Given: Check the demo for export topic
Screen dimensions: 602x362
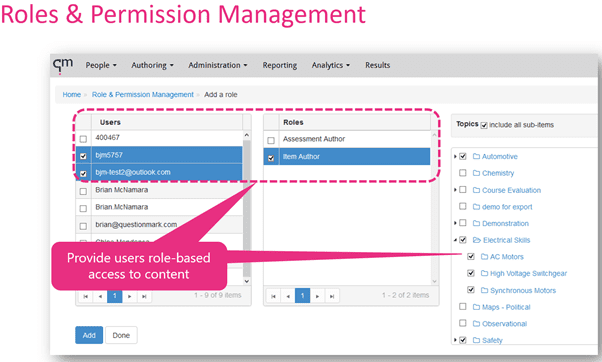Looking at the screenshot, I should pos(463,206).
